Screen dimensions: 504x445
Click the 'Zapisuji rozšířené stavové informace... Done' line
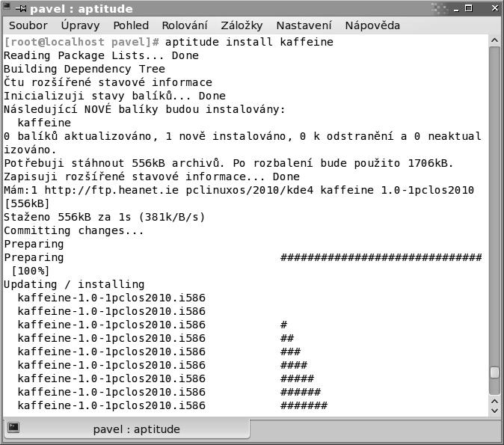click(152, 177)
